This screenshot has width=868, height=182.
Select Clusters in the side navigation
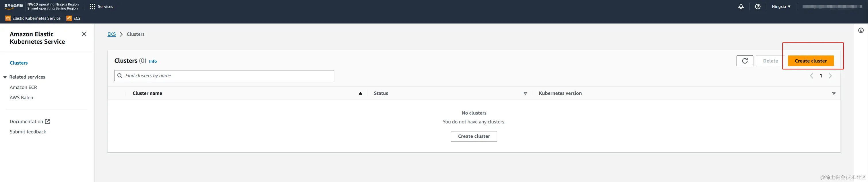pyautogui.click(x=19, y=63)
